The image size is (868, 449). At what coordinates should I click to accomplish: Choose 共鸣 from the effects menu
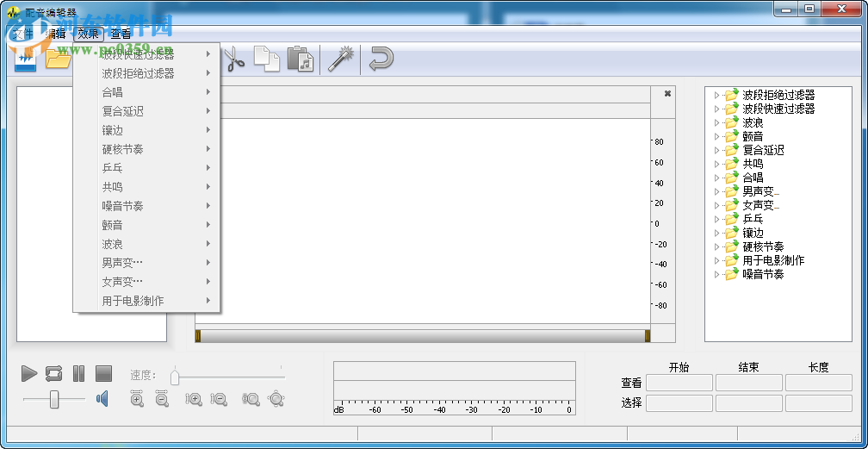click(x=146, y=187)
